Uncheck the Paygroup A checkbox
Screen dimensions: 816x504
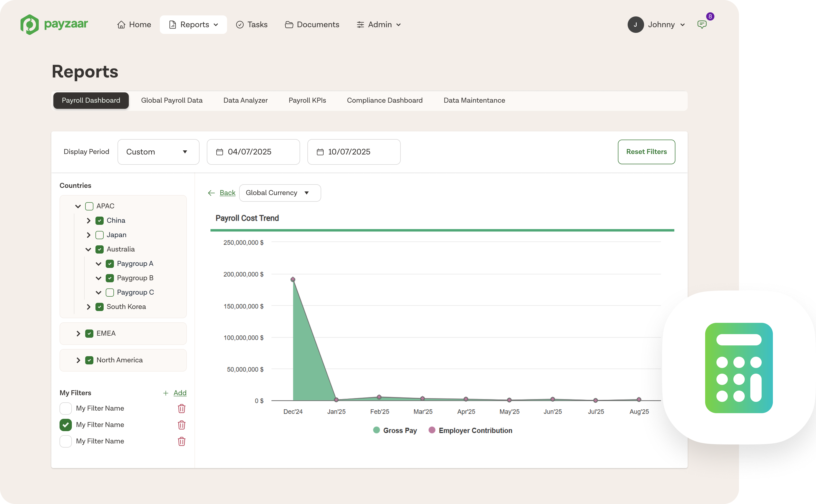110,263
